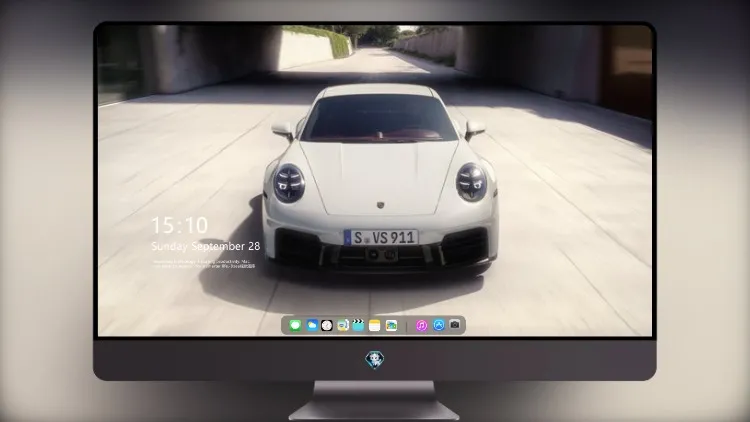Viewport: 750px width, 422px height.
Task: Click the logo badge on monitor chin
Action: pos(375,360)
